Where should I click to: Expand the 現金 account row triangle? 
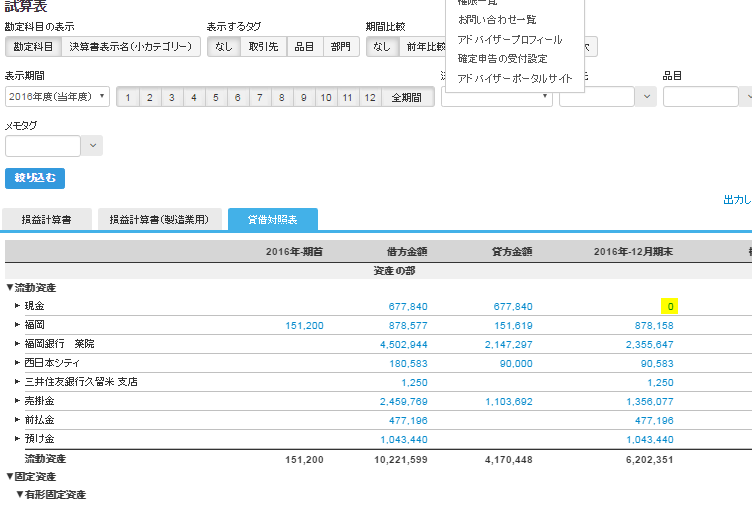click(x=17, y=306)
